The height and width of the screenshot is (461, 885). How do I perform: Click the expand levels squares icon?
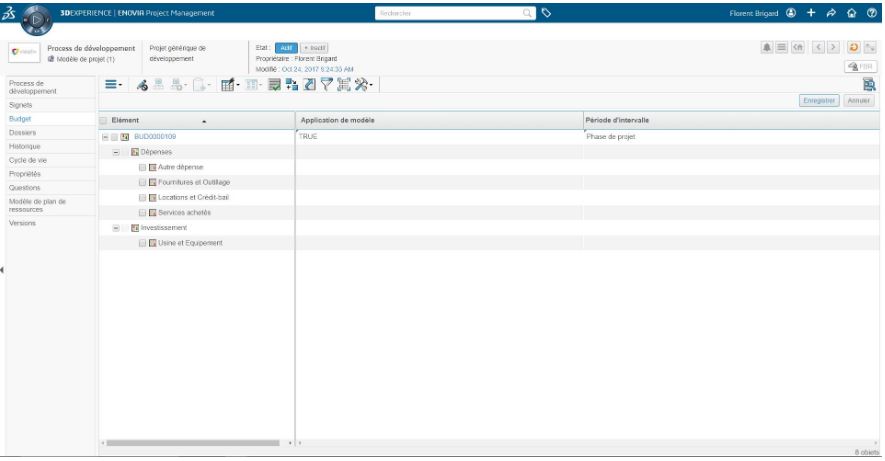coord(292,85)
